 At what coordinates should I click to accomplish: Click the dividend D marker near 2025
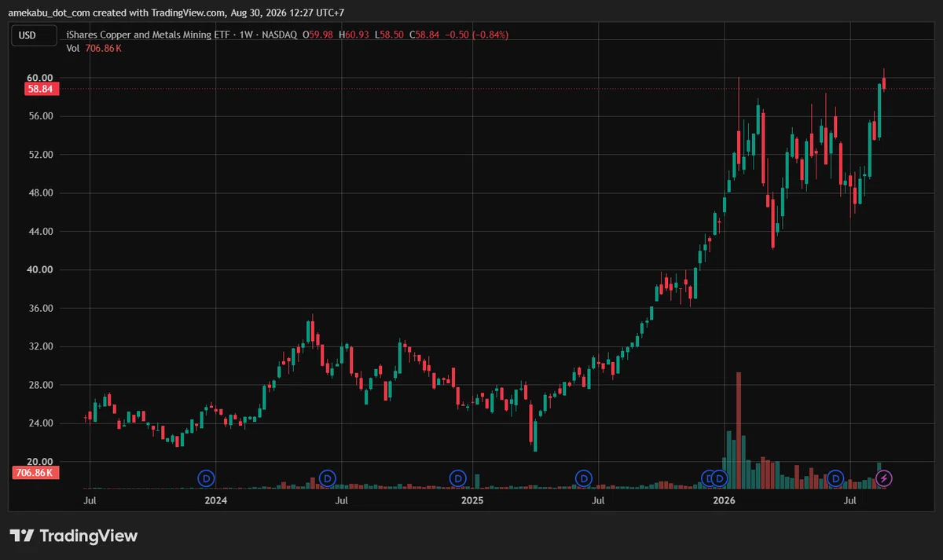pyautogui.click(x=457, y=478)
